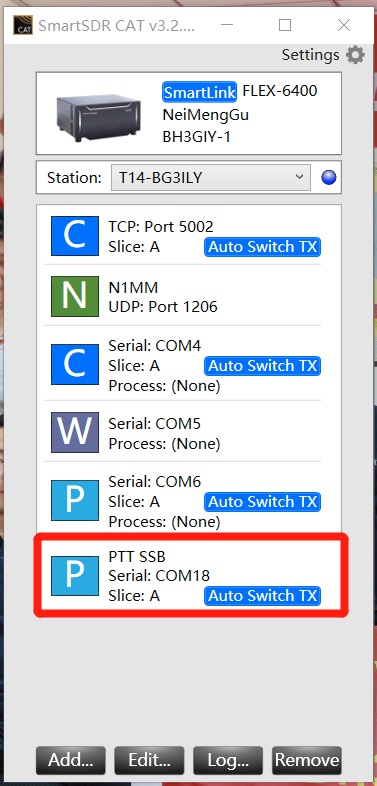Open the Station dropdown showing T14-BG3ILY
Viewport: 377px width, 786px height.
point(211,177)
